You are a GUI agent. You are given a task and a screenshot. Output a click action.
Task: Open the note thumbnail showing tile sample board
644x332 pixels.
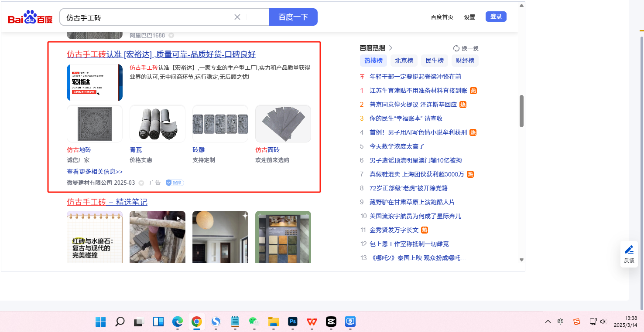point(283,237)
